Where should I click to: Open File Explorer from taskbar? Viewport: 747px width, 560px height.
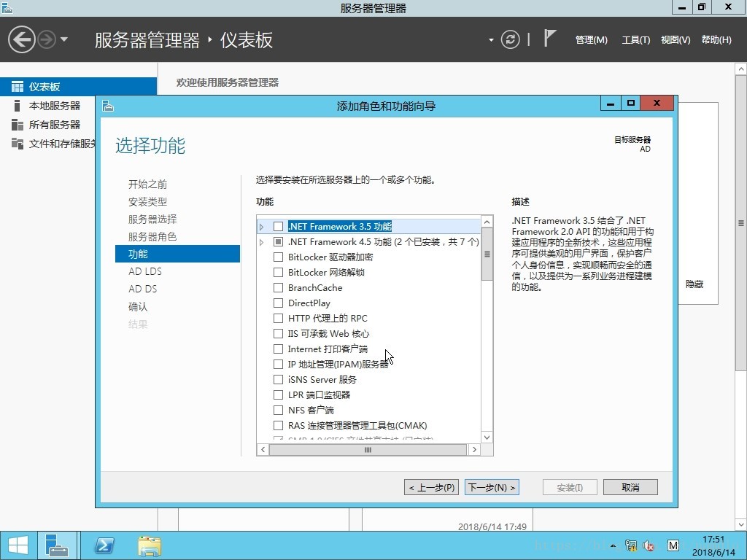(x=150, y=545)
